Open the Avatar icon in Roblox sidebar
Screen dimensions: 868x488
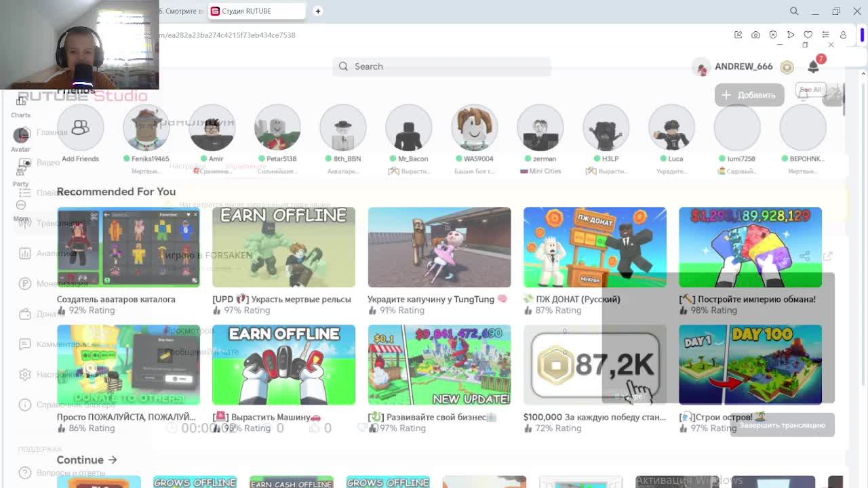[21, 134]
